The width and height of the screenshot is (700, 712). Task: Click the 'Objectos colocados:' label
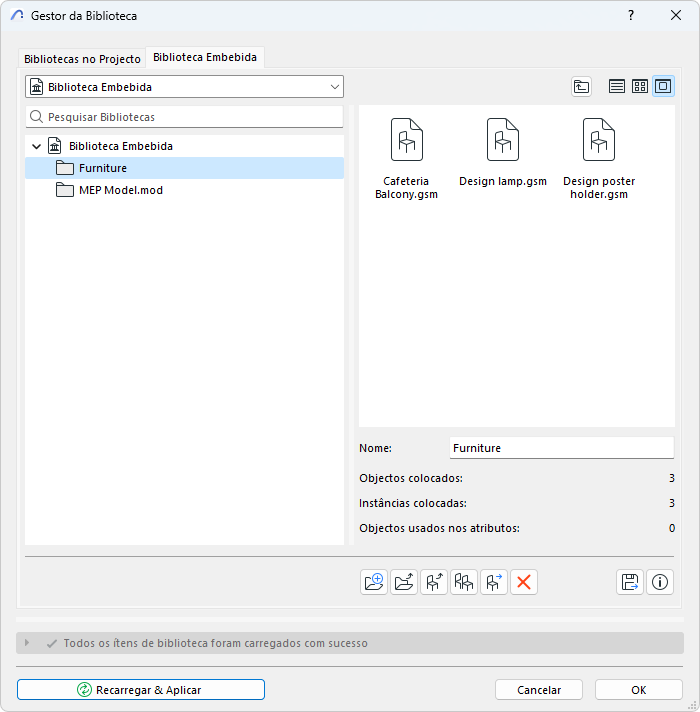coord(411,478)
